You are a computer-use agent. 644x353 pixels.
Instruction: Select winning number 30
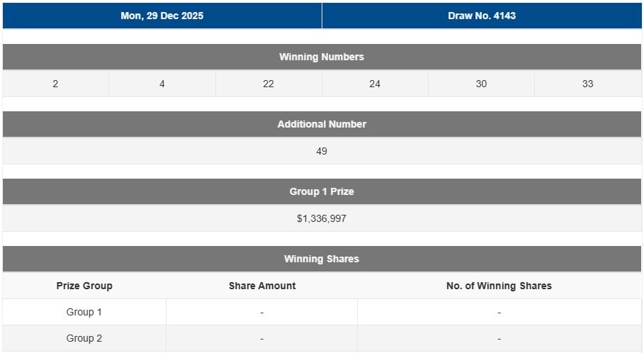(x=482, y=84)
